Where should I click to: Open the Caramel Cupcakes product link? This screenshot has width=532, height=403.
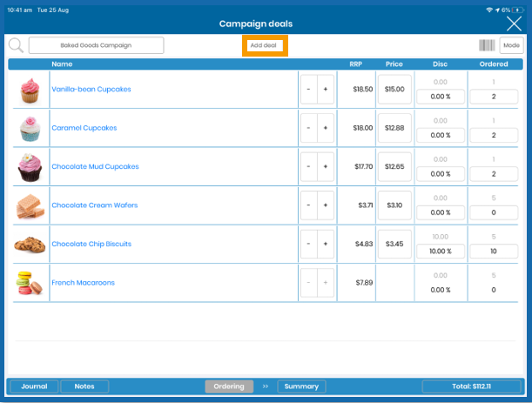84,128
